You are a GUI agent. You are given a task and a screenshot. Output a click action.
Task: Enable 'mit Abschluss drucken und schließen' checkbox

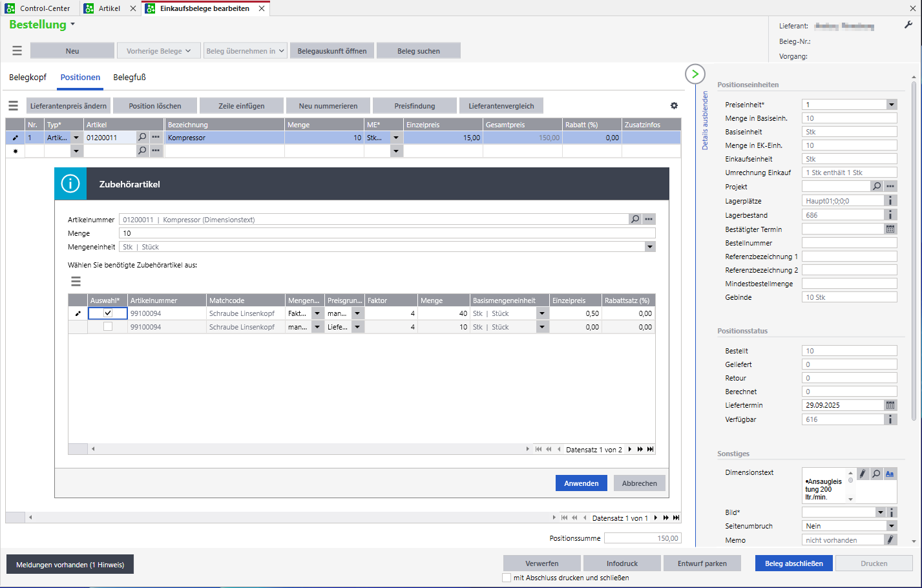click(x=507, y=578)
